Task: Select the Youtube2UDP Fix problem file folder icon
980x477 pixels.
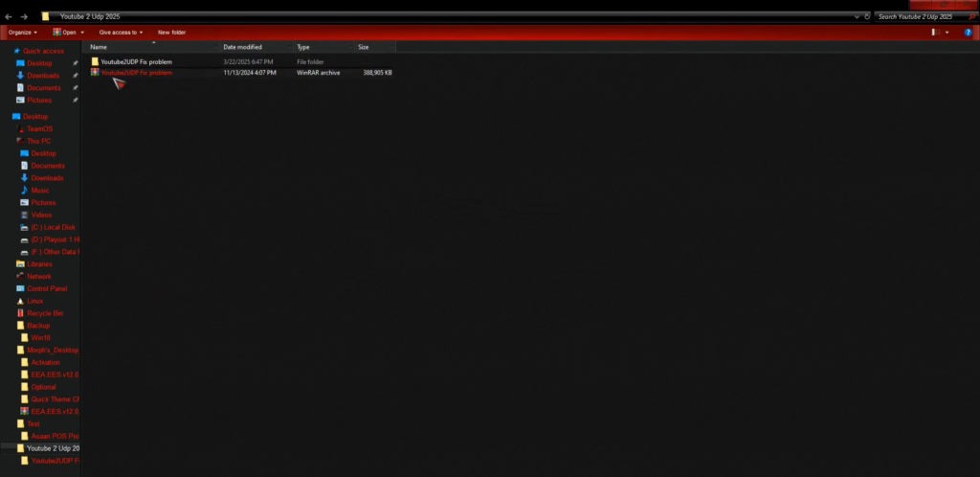Action: pyautogui.click(x=95, y=62)
